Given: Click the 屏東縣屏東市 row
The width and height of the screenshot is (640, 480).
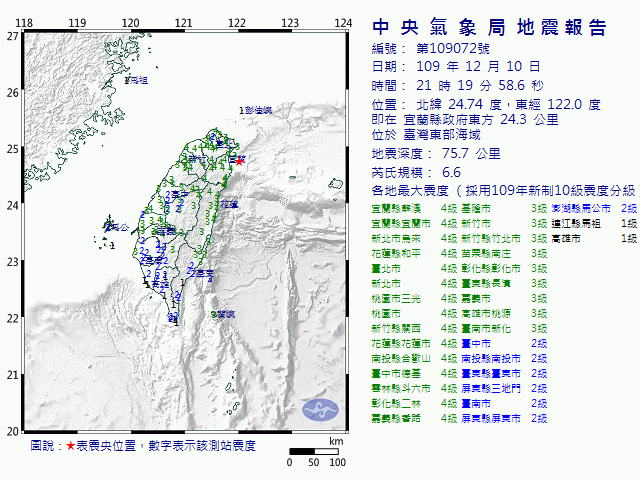Looking at the screenshot, I should 504,418.
